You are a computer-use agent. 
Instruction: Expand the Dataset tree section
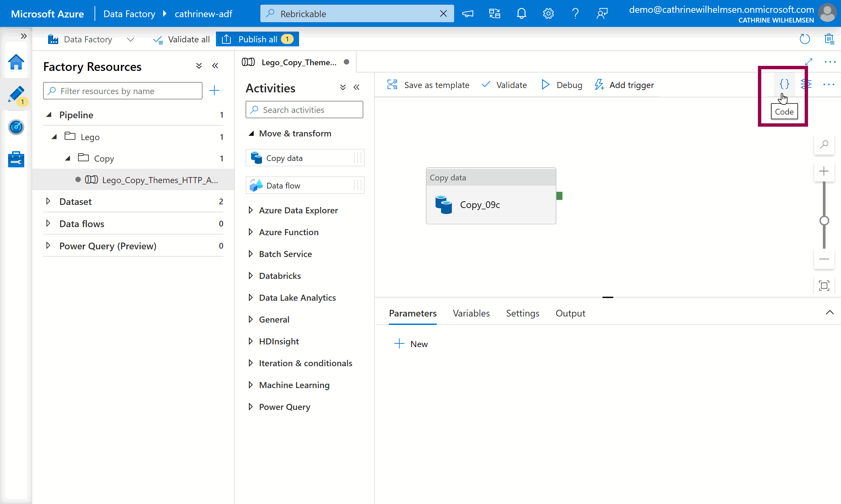point(48,201)
